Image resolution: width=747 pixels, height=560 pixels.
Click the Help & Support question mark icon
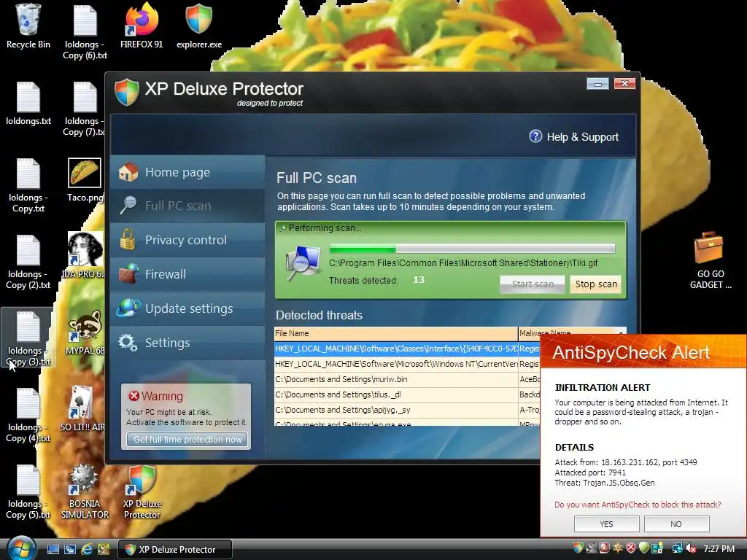tap(535, 136)
